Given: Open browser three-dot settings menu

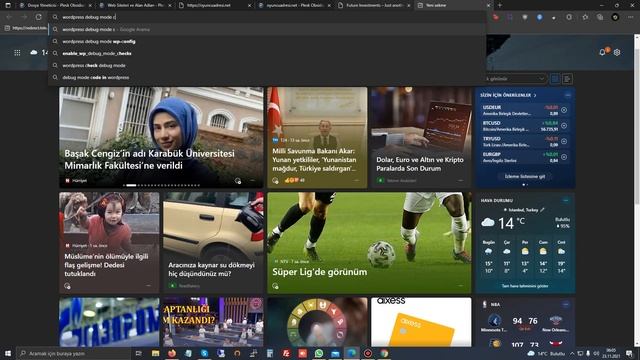Looking at the screenshot, I should [x=631, y=17].
